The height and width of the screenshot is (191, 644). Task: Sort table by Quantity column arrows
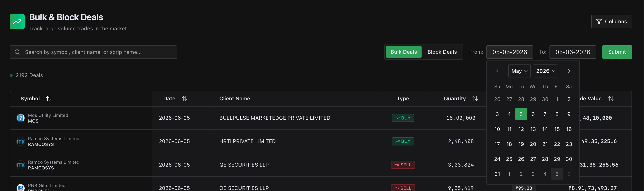click(475, 99)
